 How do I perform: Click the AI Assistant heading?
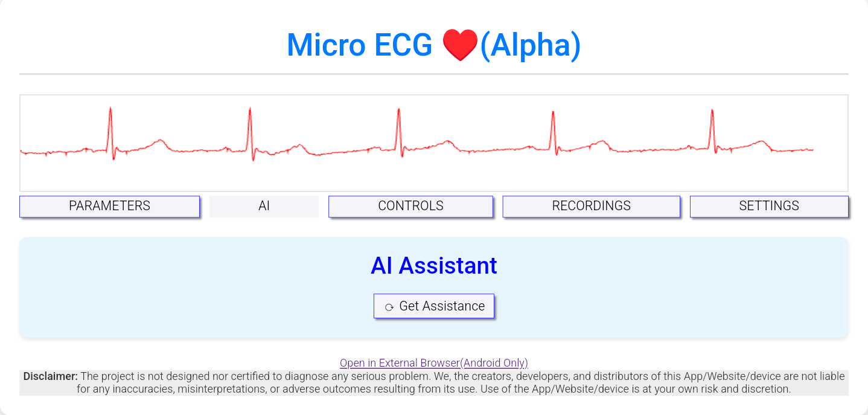click(x=434, y=266)
